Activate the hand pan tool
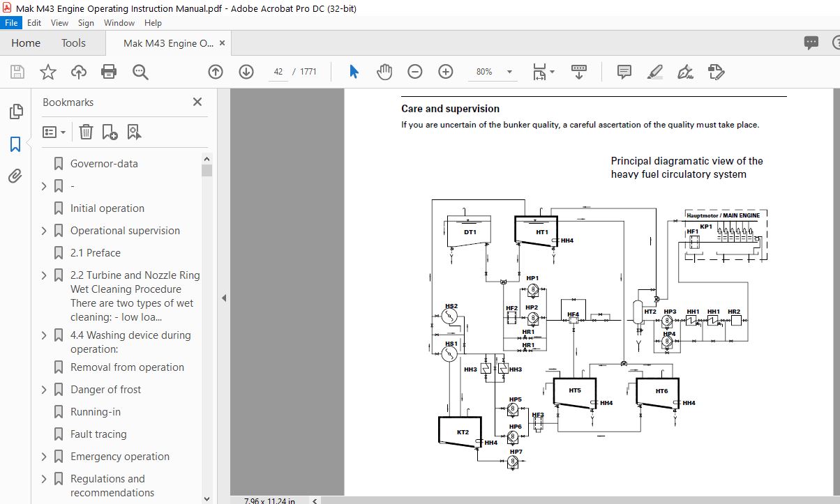Image resolution: width=840 pixels, height=504 pixels. (384, 72)
